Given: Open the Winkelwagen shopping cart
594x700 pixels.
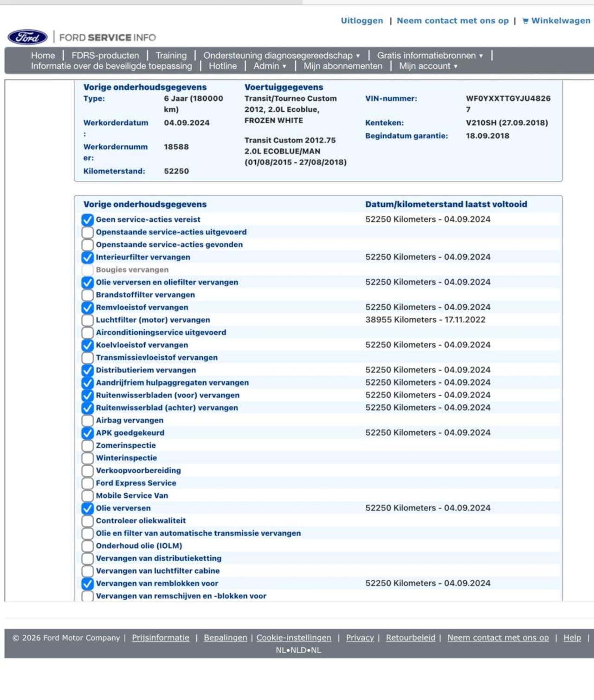Looking at the screenshot, I should click(556, 21).
